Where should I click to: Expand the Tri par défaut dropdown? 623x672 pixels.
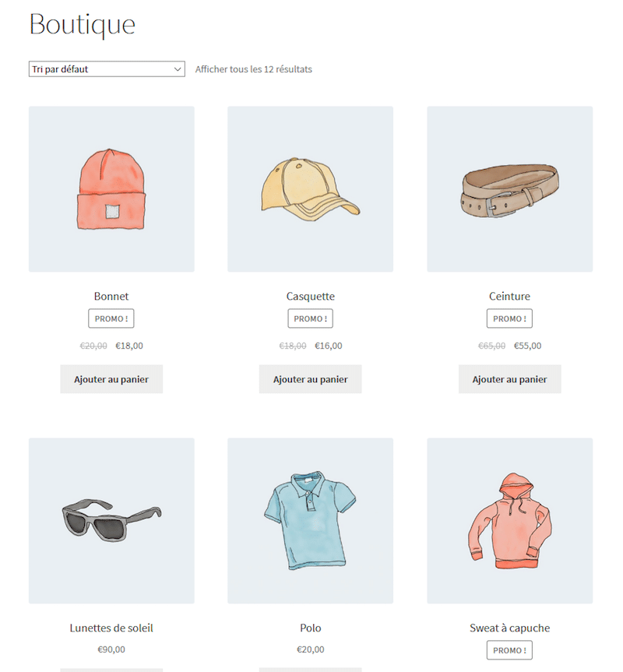click(107, 69)
